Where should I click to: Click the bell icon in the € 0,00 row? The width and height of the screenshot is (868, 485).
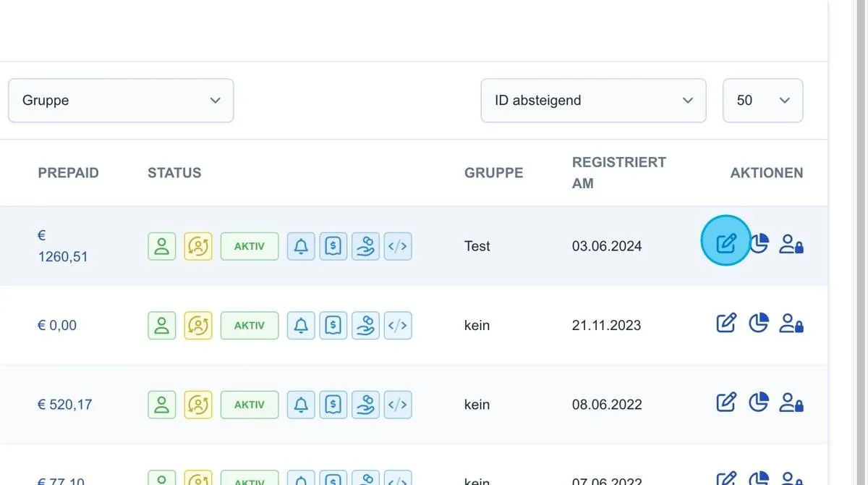tap(301, 326)
